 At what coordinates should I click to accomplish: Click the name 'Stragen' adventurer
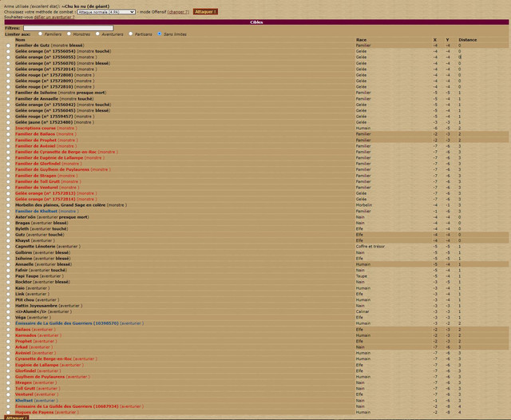pyautogui.click(x=23, y=382)
